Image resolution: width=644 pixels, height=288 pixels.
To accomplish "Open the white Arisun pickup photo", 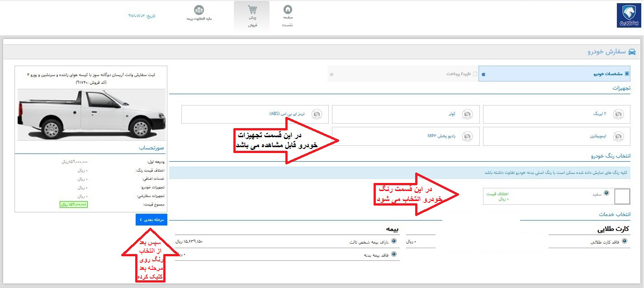I will pos(92,115).
